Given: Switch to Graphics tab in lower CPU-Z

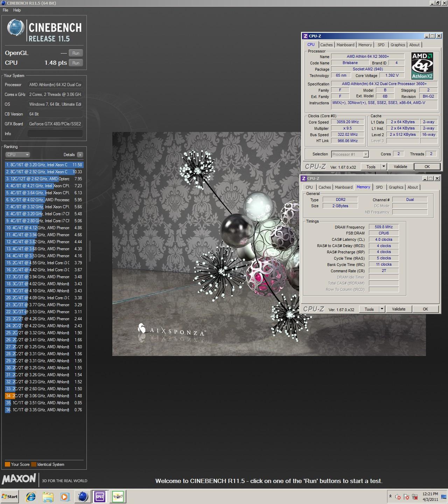Looking at the screenshot, I should click(396, 187).
